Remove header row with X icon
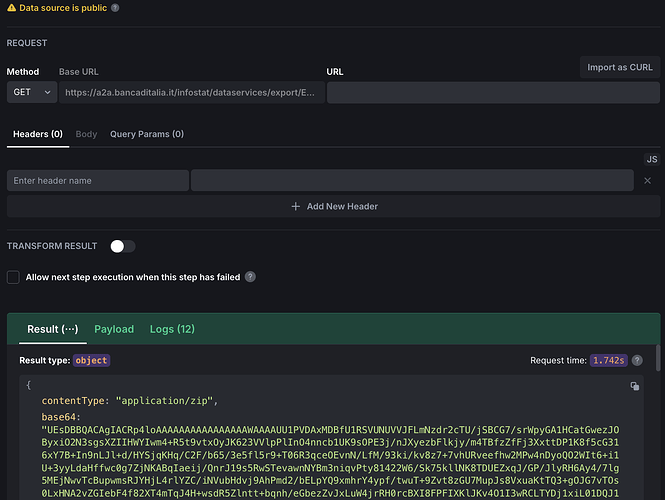This screenshot has width=665, height=500. click(647, 181)
